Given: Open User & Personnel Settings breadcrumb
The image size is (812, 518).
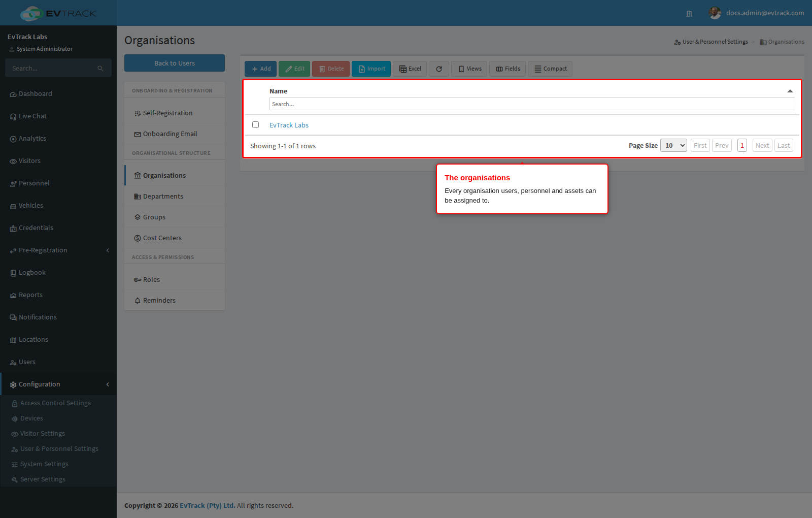Looking at the screenshot, I should pos(711,42).
